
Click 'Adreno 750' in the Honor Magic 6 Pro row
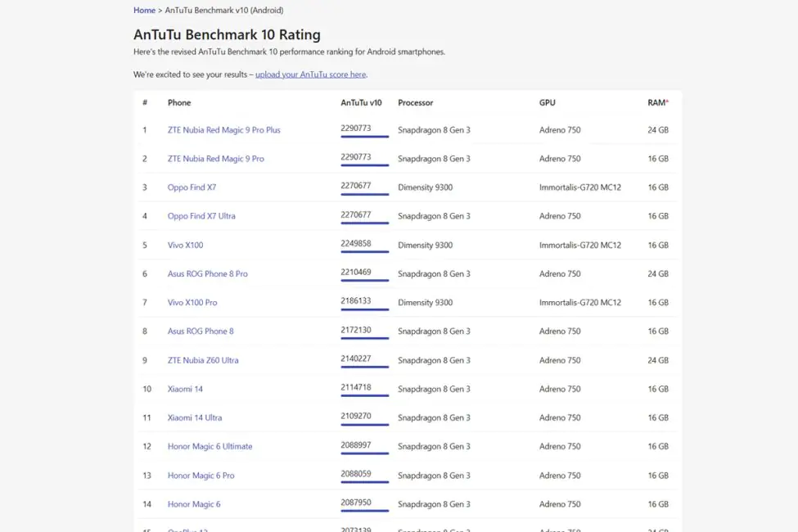point(560,476)
